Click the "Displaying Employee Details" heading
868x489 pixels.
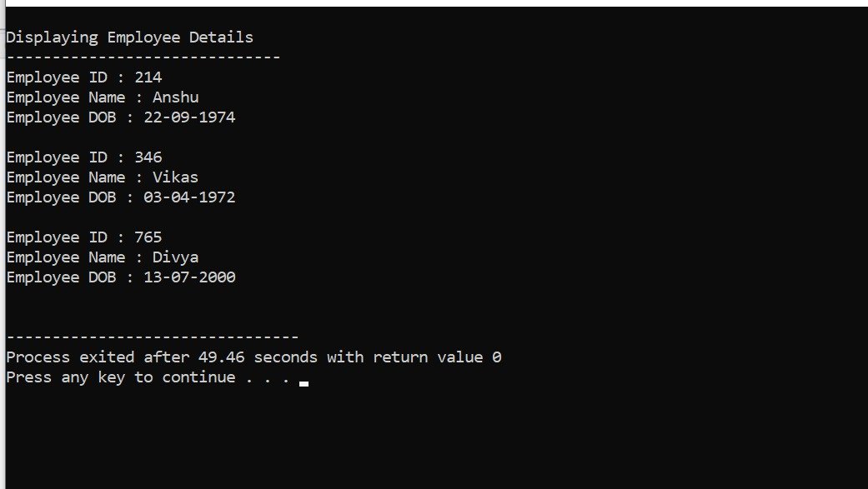click(129, 37)
